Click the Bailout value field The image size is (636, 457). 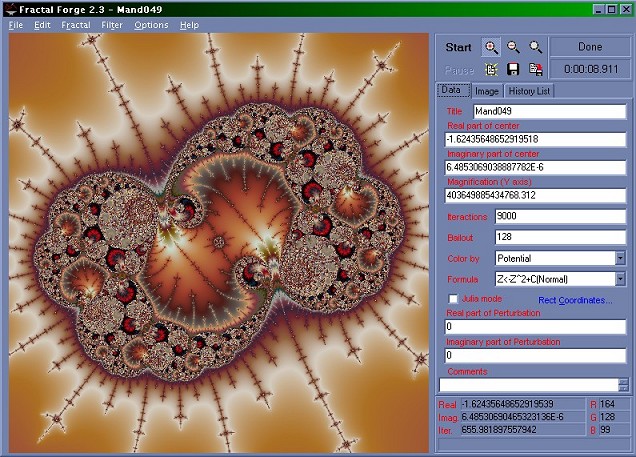pos(560,237)
